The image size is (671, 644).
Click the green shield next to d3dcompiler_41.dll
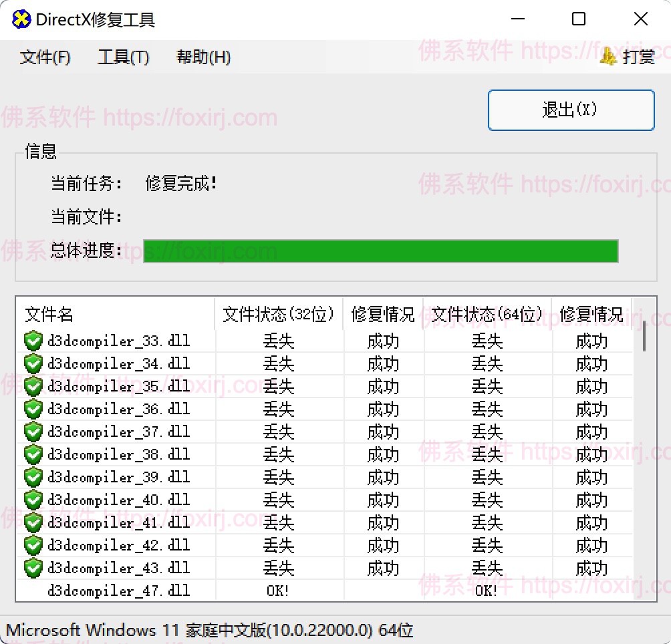(x=33, y=522)
